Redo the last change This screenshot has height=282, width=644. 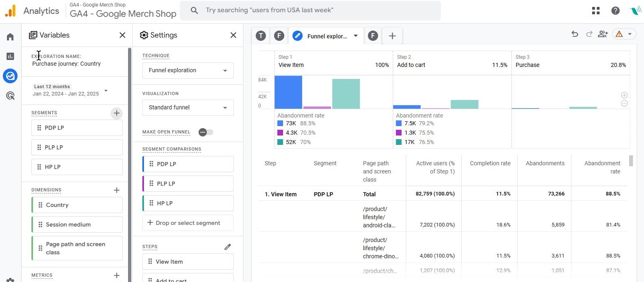coord(589,34)
